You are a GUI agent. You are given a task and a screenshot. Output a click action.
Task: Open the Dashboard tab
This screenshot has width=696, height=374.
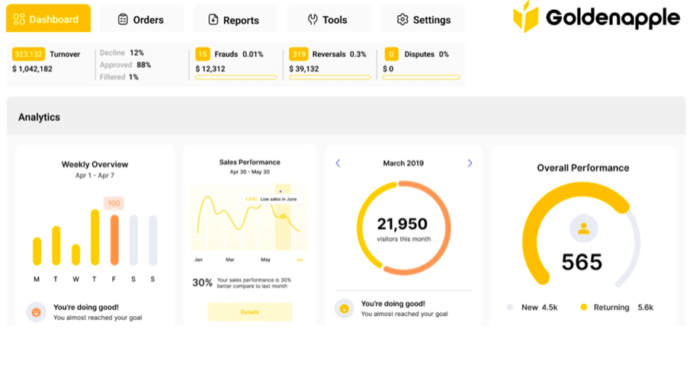(48, 18)
